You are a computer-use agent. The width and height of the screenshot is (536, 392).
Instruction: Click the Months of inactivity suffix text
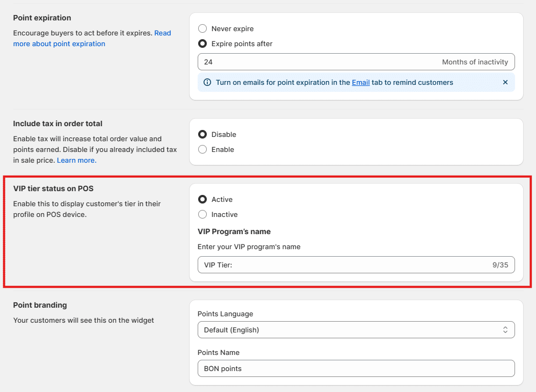475,62
